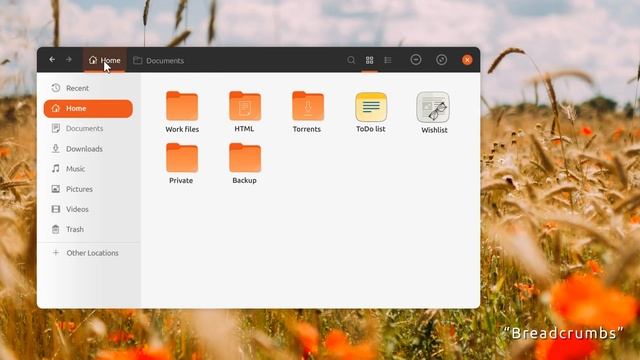Click the "Backup" folder label

(244, 180)
